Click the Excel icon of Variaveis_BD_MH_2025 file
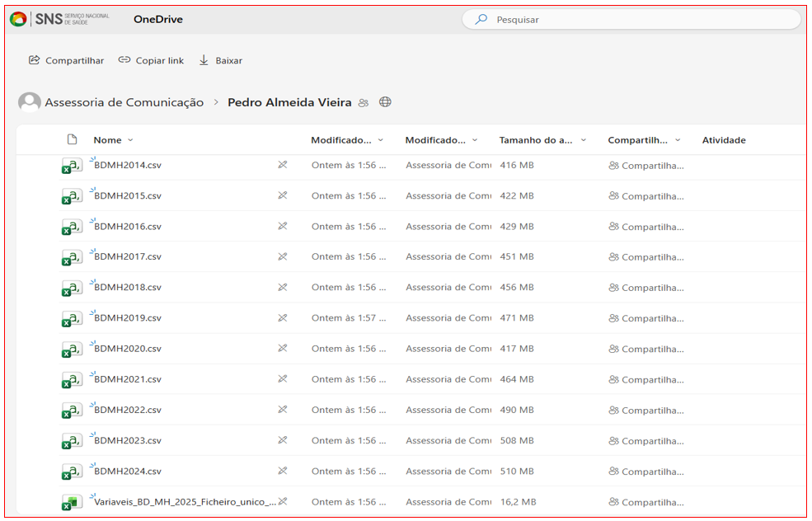 pos(72,502)
